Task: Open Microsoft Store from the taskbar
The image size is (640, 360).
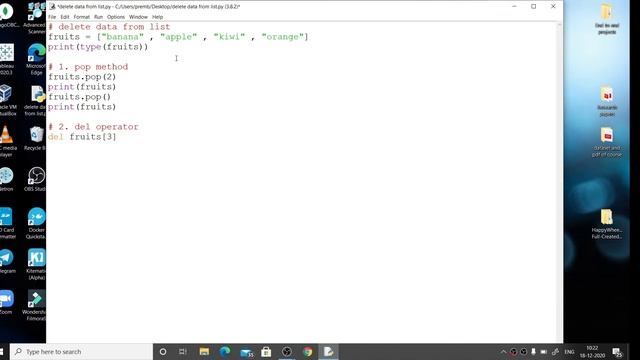Action: coord(266,351)
